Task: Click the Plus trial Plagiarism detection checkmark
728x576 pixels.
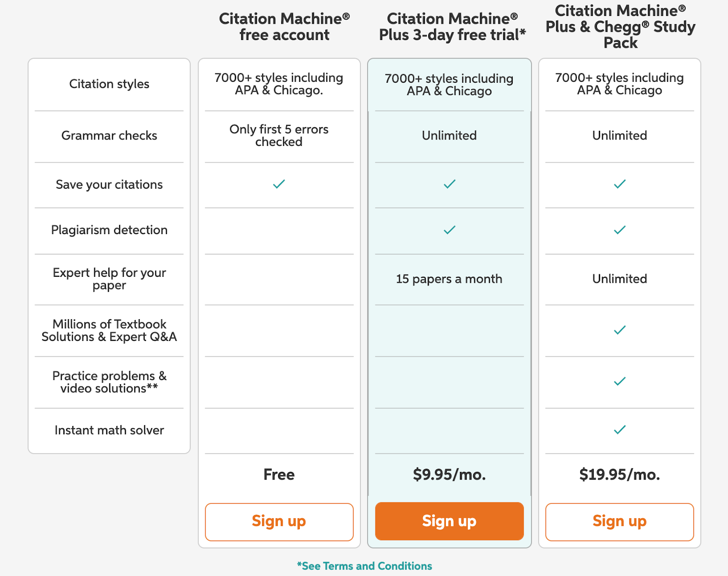Action: [x=450, y=230]
